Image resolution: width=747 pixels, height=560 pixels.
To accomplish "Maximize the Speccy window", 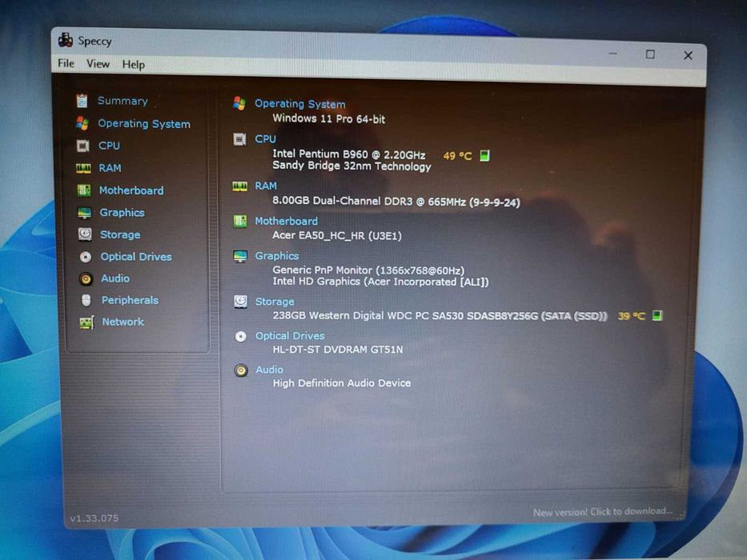I will pos(650,54).
